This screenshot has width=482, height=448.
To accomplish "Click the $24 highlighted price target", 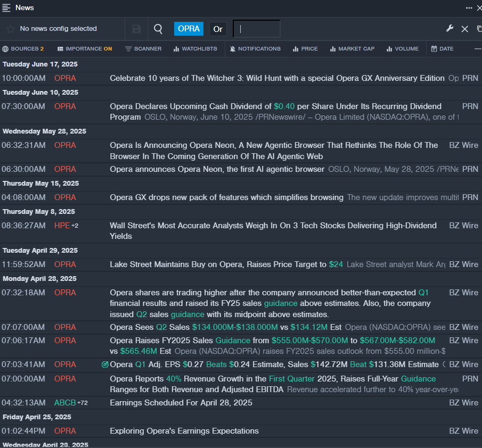I will 336,264.
